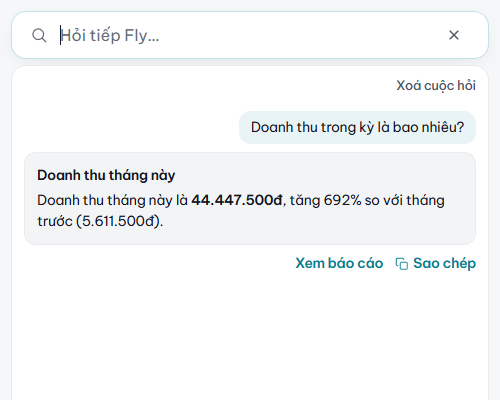
Task: Click the copy icon beside Sao chép
Action: click(x=402, y=263)
